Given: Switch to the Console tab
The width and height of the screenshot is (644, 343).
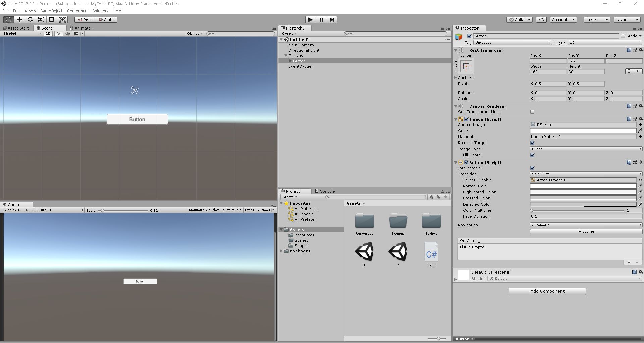Looking at the screenshot, I should click(325, 191).
